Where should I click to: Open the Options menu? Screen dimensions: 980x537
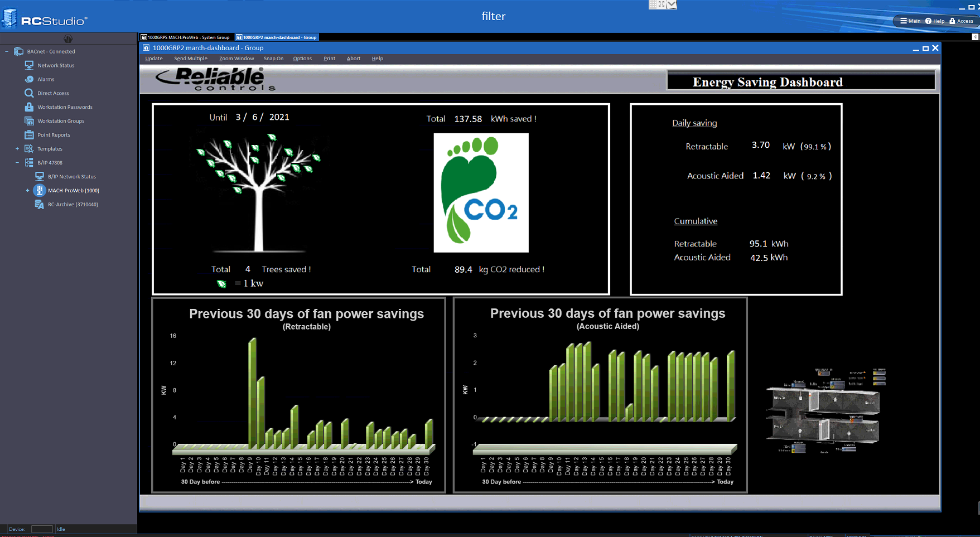(x=302, y=59)
